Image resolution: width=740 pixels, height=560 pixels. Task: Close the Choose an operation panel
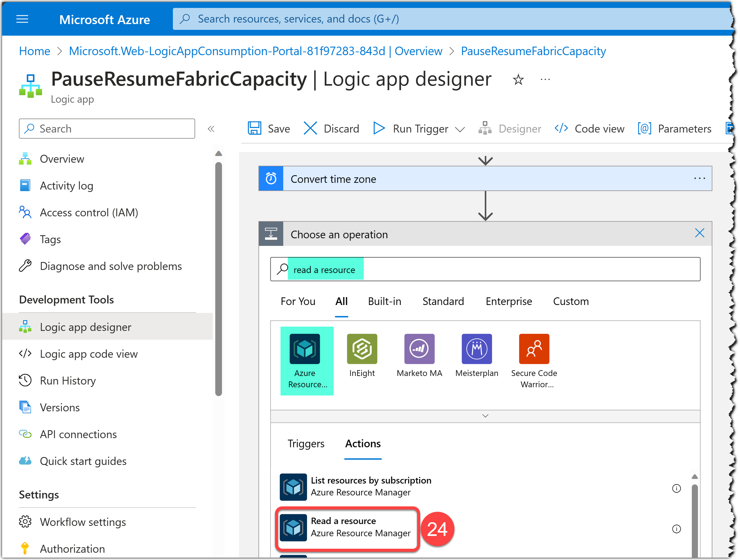point(699,233)
